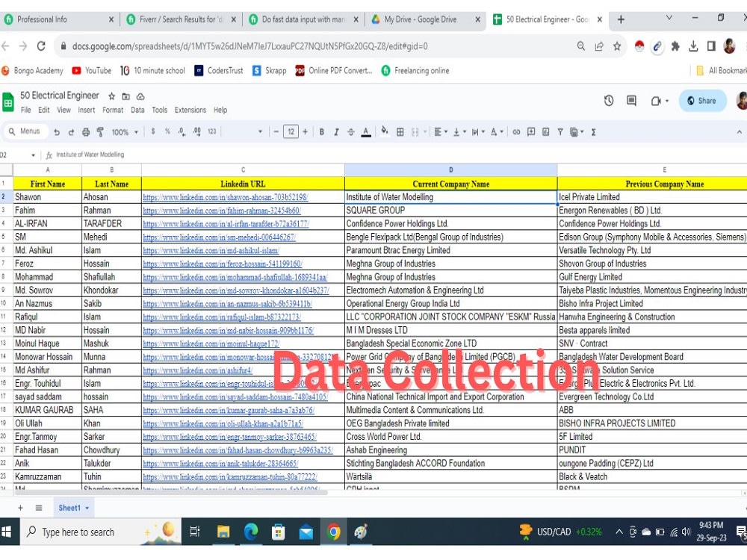Open horizontal align dropdown
Screen dimensions: 747x560
(x=441, y=132)
